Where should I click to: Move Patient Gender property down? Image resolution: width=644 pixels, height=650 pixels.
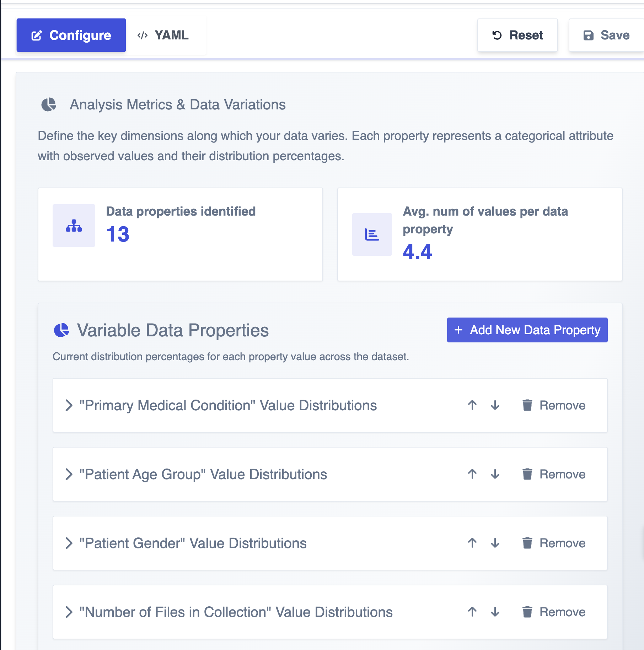495,543
